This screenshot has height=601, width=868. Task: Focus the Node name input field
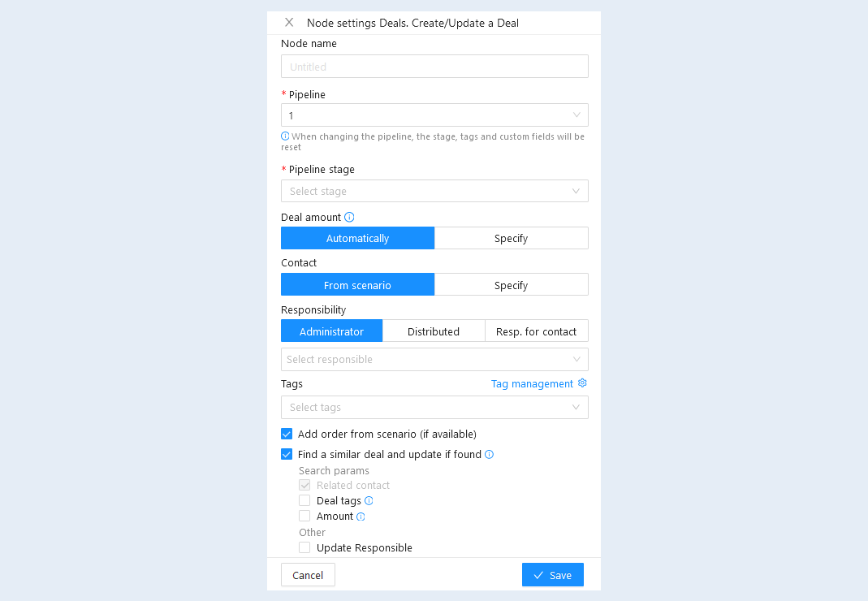click(x=434, y=67)
